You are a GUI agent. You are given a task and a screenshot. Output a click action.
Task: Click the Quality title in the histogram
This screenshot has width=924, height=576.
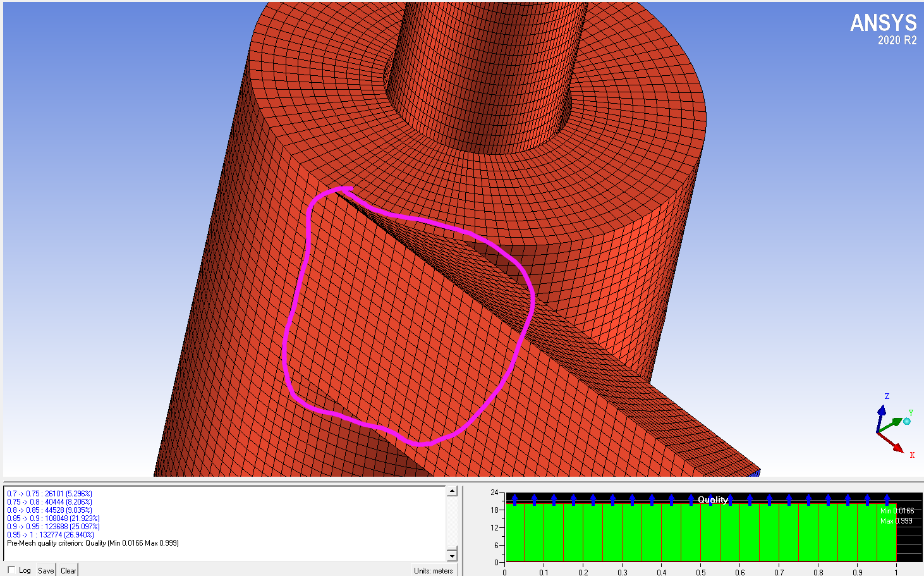pos(713,499)
